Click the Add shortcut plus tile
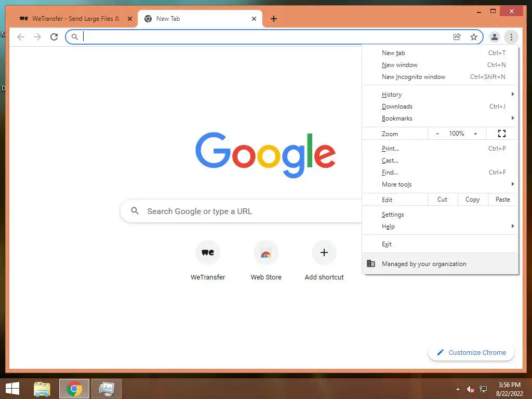Image resolution: width=532 pixels, height=399 pixels. 324,260
